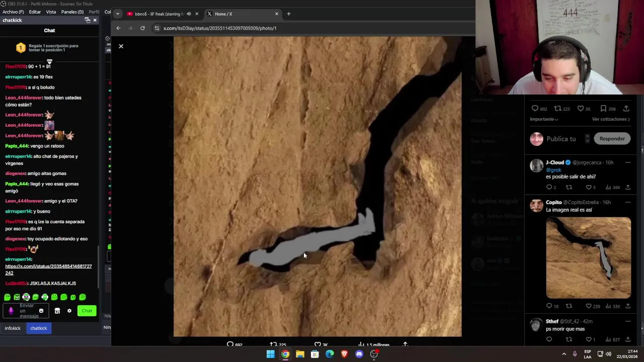Open a new browser tab
This screenshot has height=362, width=644.
click(289, 14)
